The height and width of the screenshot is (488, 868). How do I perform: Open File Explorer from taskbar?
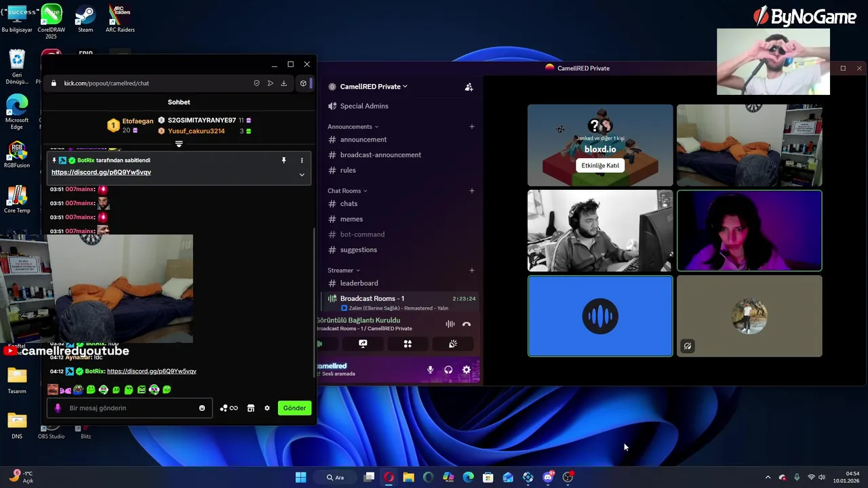(408, 477)
